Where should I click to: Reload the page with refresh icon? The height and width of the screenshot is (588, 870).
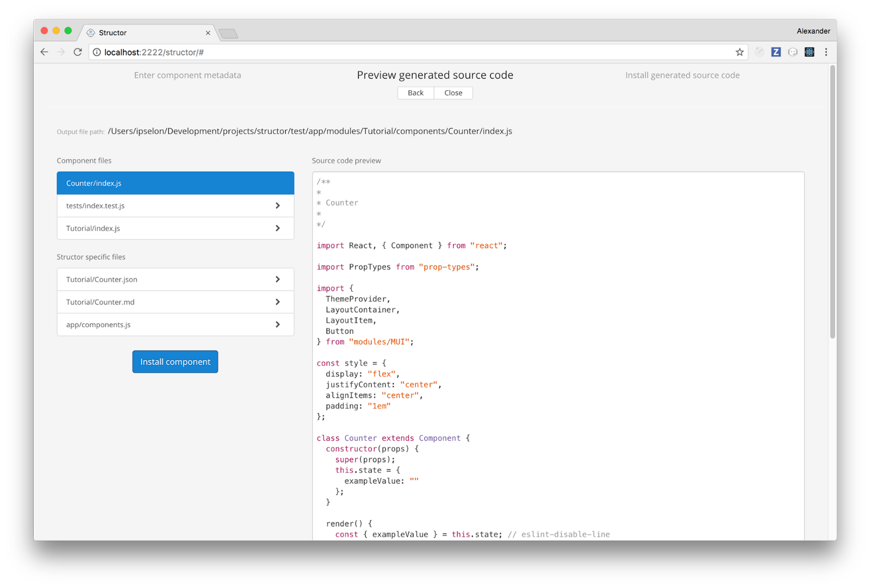click(77, 52)
